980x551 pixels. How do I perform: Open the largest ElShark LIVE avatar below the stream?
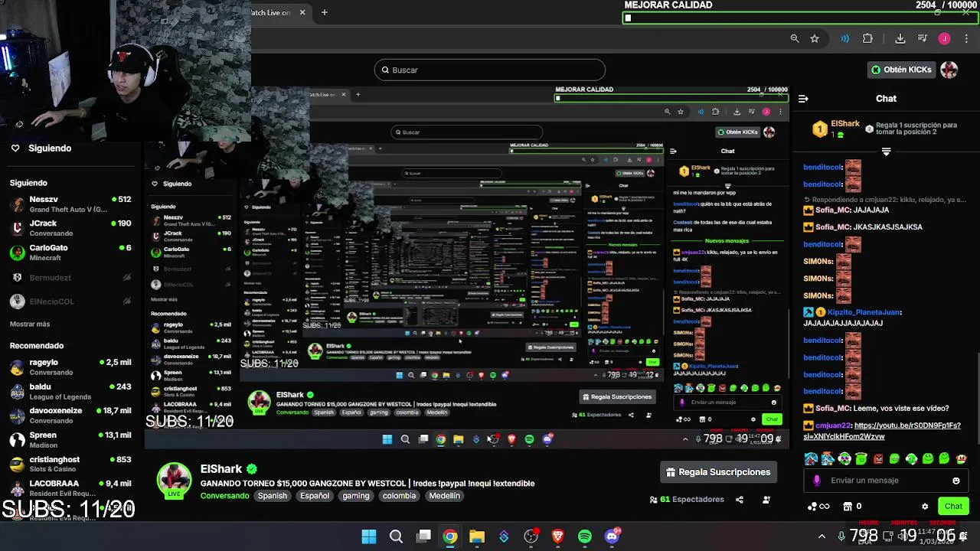(x=174, y=481)
